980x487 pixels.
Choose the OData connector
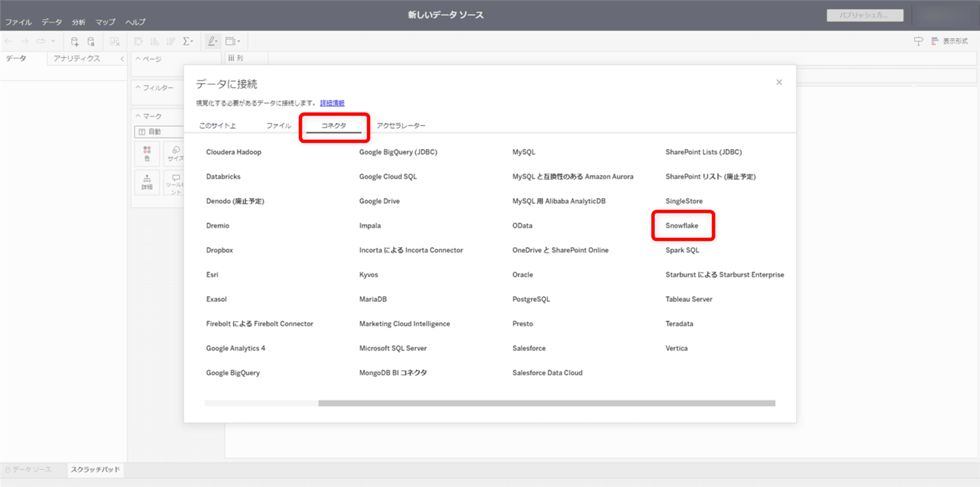coord(522,226)
